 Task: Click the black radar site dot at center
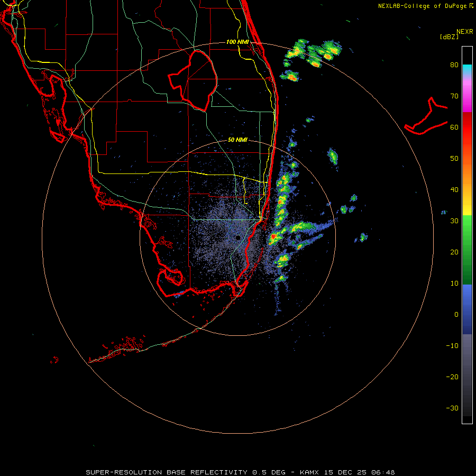[237, 237]
